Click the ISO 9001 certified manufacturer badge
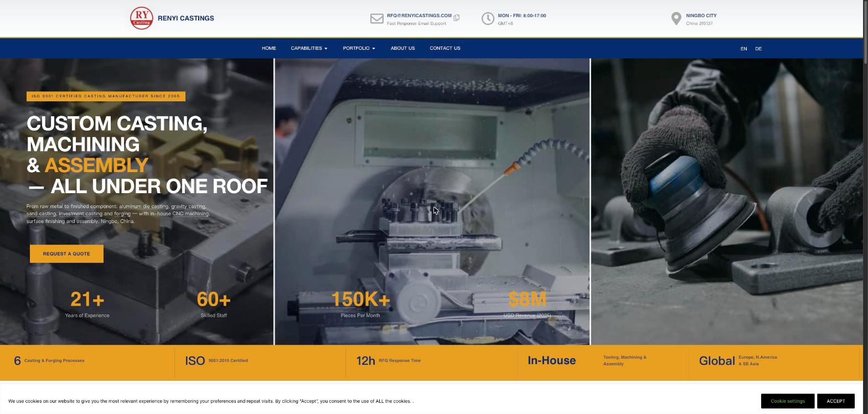The image size is (868, 414). [106, 96]
